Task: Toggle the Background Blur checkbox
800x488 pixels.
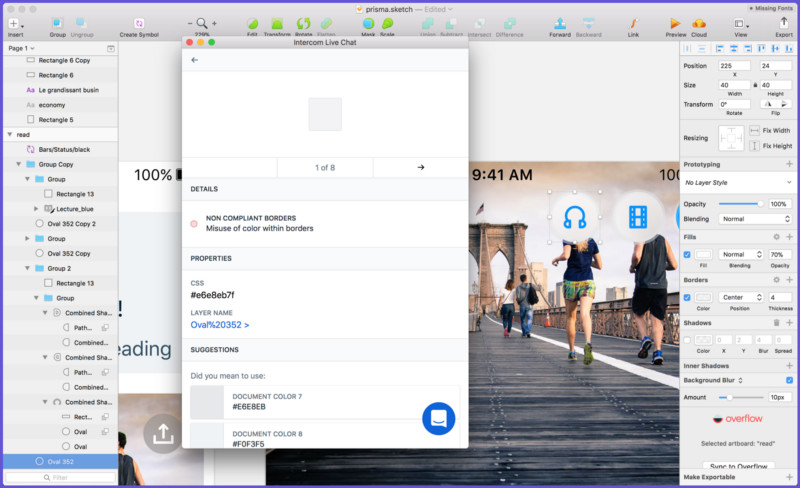Action: [789, 380]
